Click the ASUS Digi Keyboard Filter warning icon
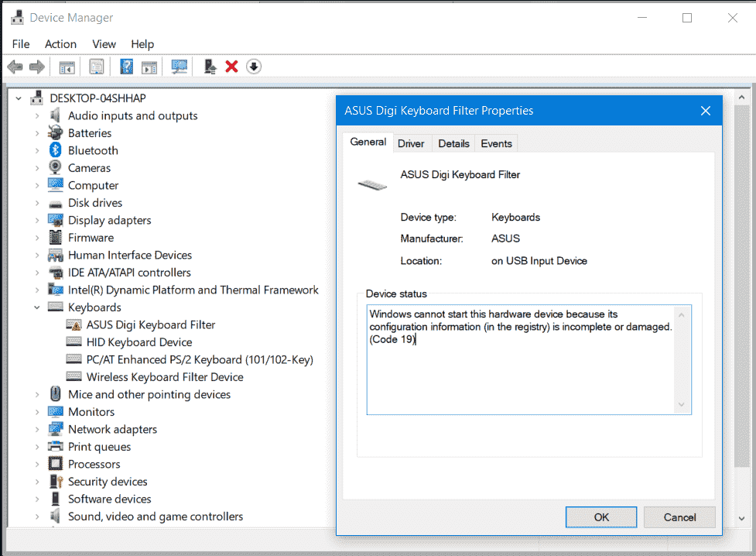The width and height of the screenshot is (756, 556). tap(74, 324)
